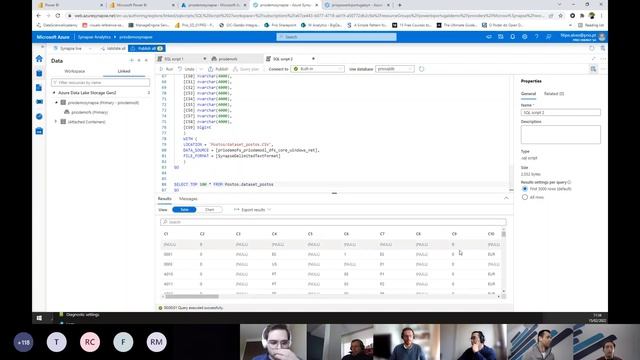The image size is (640, 360).
Task: Collapse the results pane chevron
Action: [x=507, y=198]
